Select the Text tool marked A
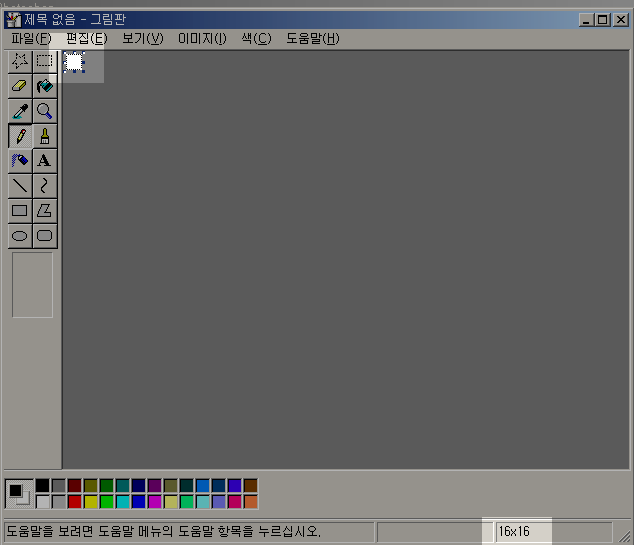The image size is (634, 545). [x=44, y=161]
